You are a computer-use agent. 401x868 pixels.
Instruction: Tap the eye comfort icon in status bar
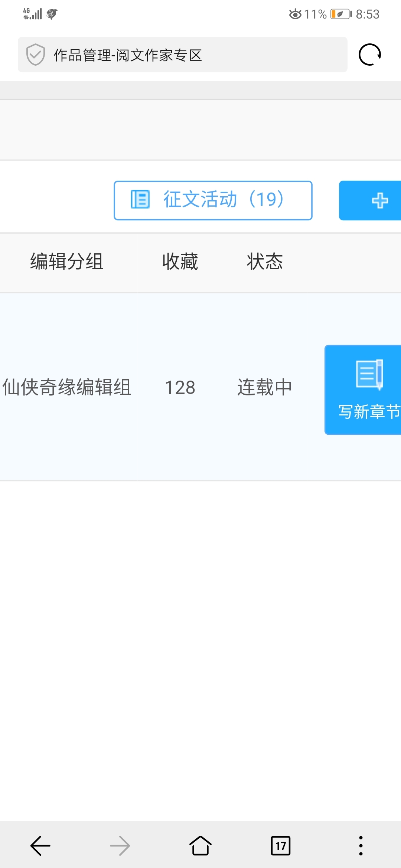click(295, 14)
